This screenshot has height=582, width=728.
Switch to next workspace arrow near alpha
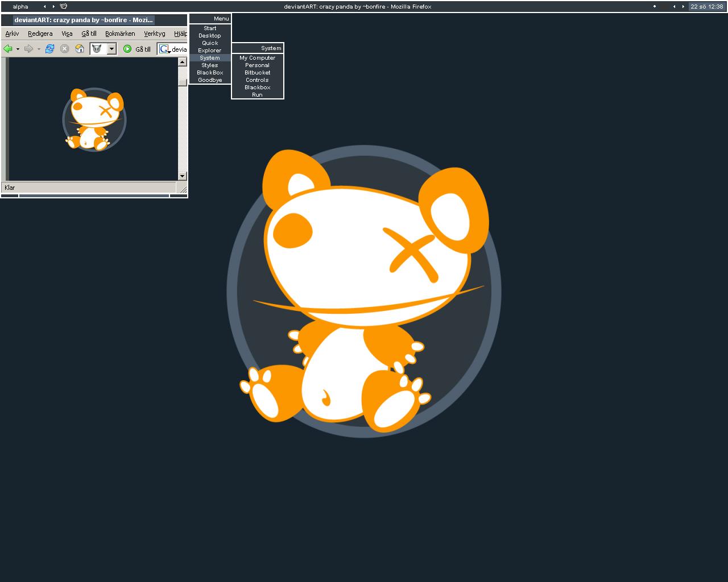pyautogui.click(x=53, y=7)
